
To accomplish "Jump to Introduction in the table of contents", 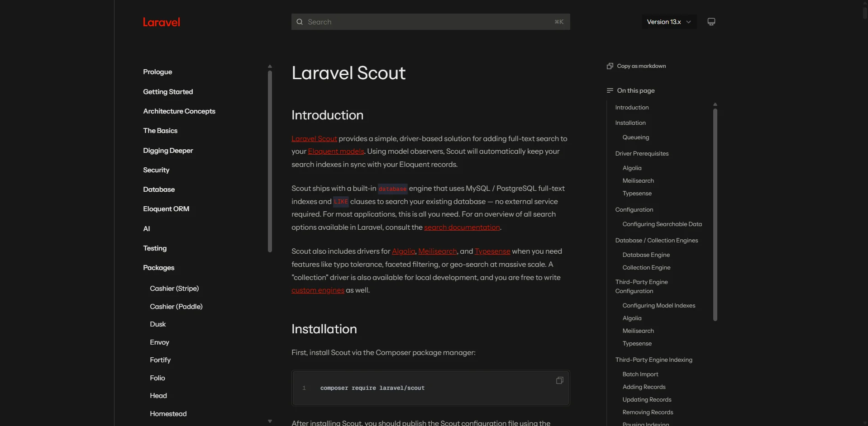I will coord(632,108).
